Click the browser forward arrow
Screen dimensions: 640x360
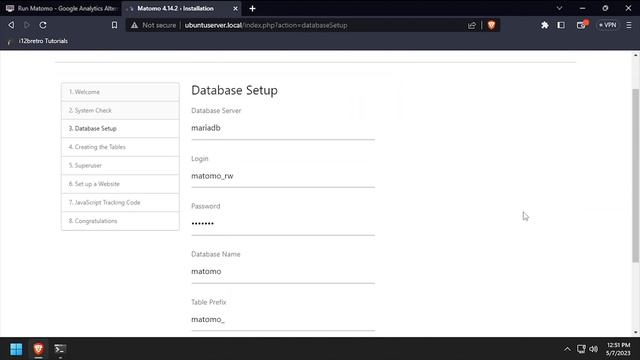click(x=27, y=25)
